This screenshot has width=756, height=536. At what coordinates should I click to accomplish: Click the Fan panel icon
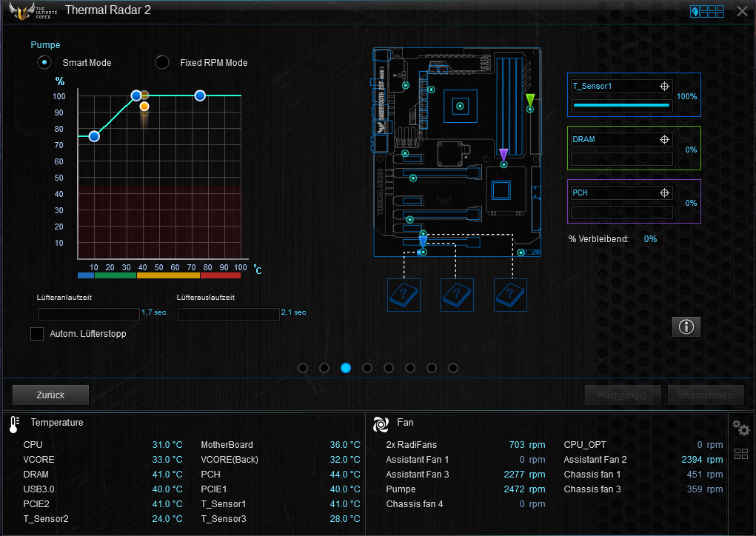pos(381,424)
